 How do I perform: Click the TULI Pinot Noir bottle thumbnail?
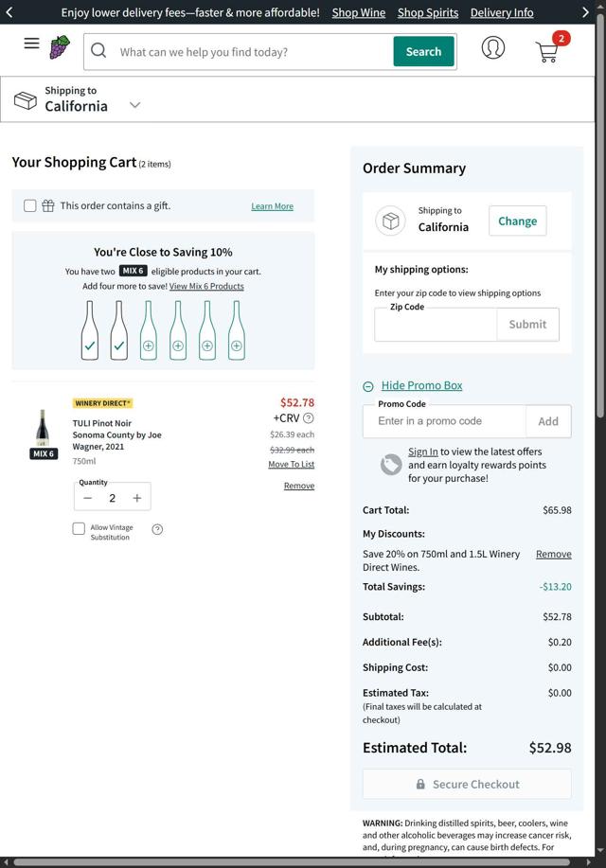(43, 428)
